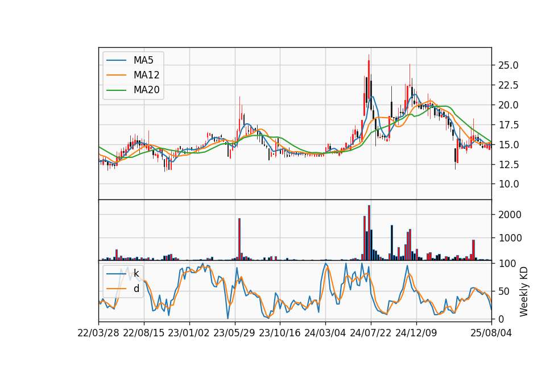Click the blue MA5 legend line sample
This screenshot has width=546, height=392.
click(116, 60)
